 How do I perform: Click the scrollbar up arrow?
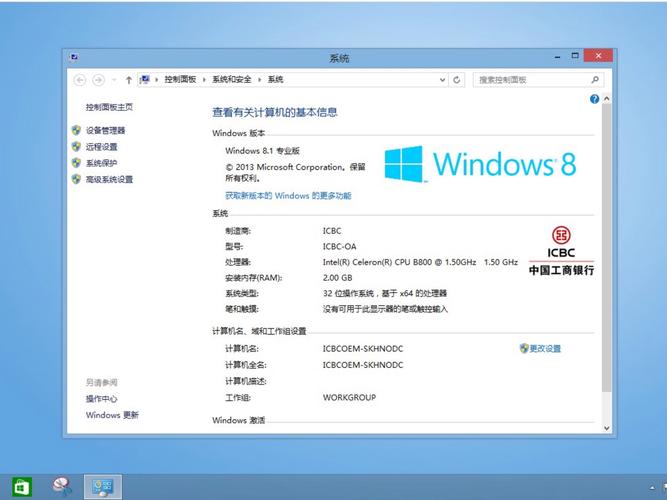pyautogui.click(x=607, y=99)
